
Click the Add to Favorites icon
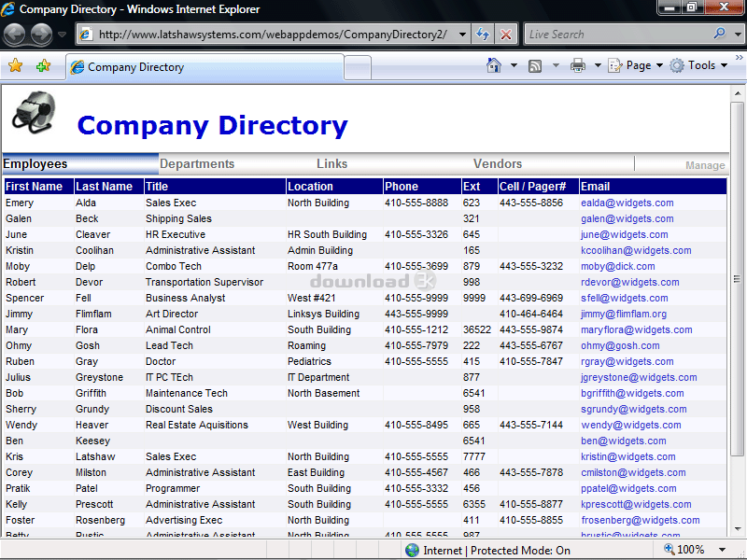click(43, 65)
